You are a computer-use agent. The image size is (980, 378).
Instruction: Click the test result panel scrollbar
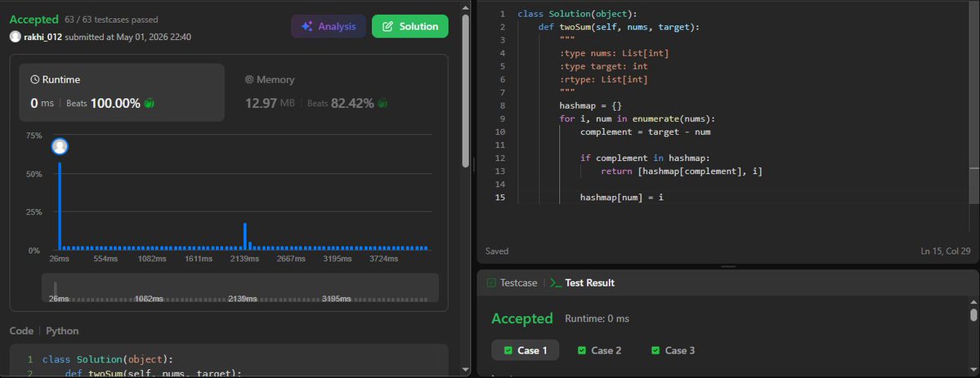(x=973, y=314)
